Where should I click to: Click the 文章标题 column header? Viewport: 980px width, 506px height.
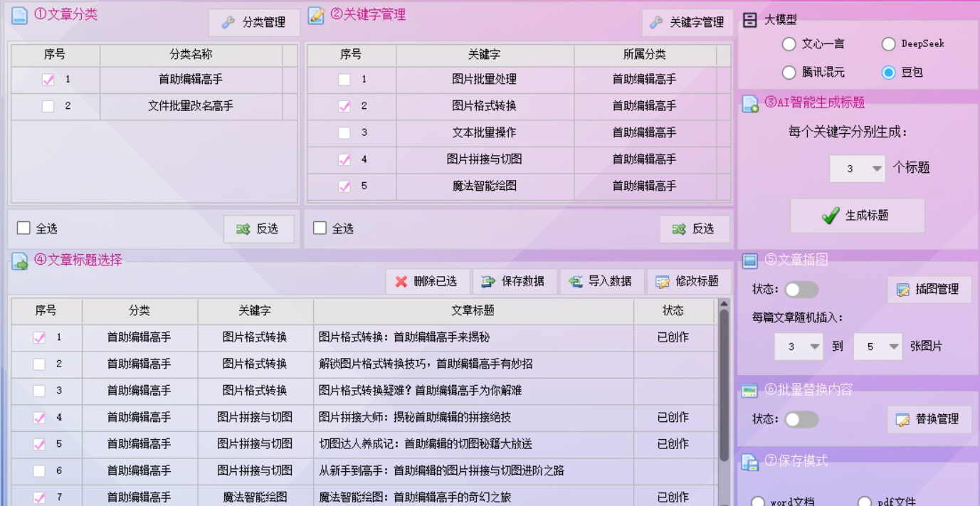pyautogui.click(x=473, y=311)
